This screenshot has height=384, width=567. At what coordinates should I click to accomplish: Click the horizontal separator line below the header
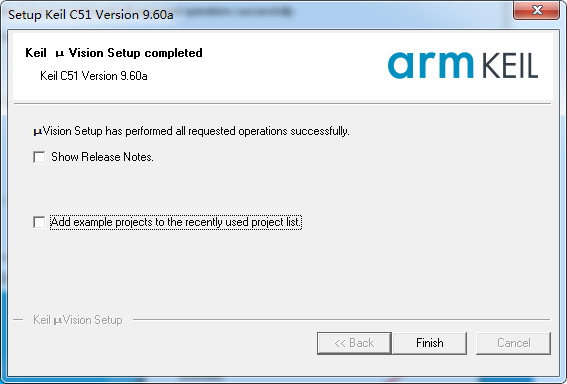pos(282,103)
